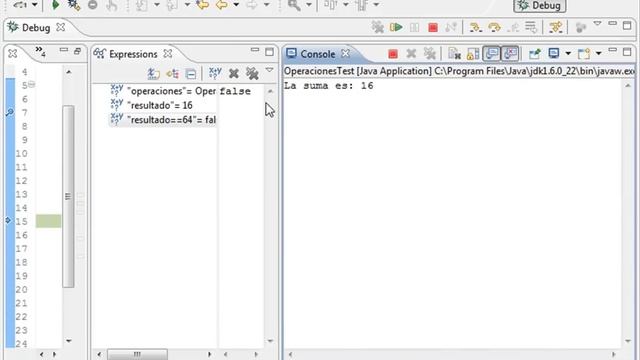Viewport: 640px width, 360px height.
Task: Toggle Show Type Names in Expressions
Action: pyautogui.click(x=153, y=74)
